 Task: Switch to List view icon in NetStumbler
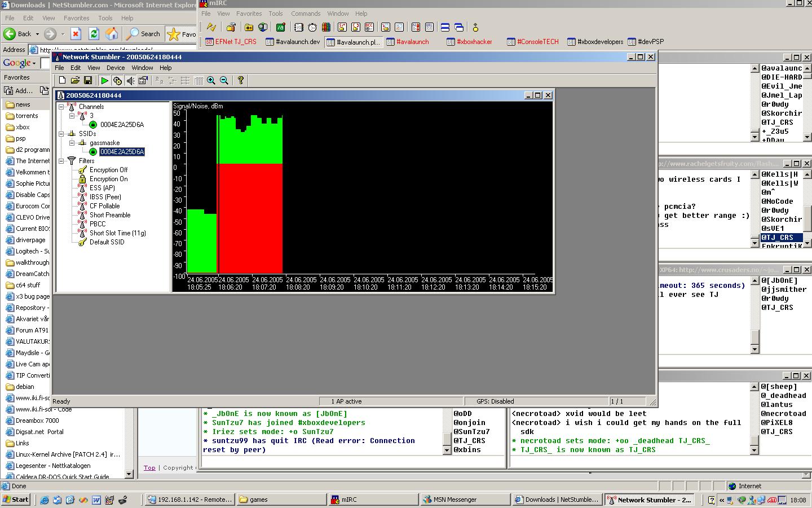tap(185, 81)
